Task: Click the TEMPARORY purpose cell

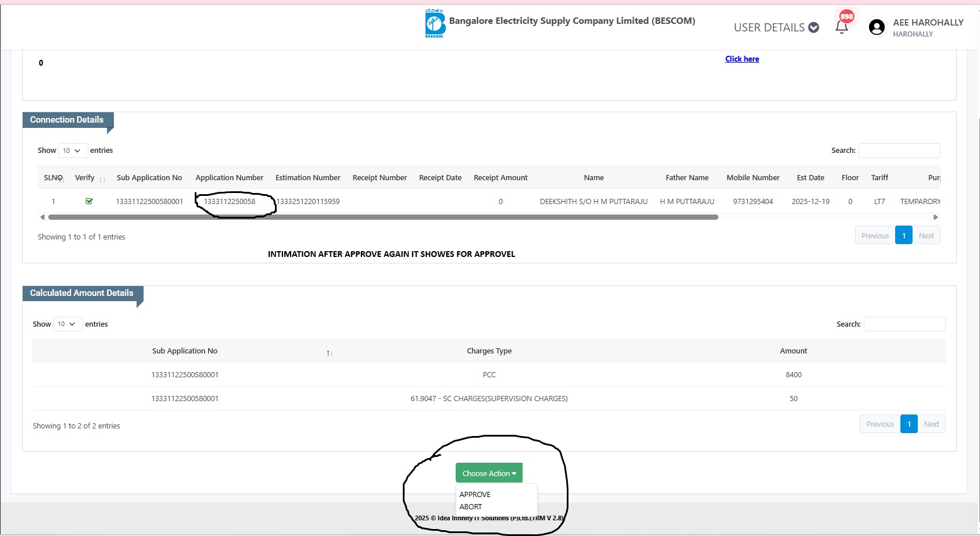Action: pyautogui.click(x=920, y=202)
